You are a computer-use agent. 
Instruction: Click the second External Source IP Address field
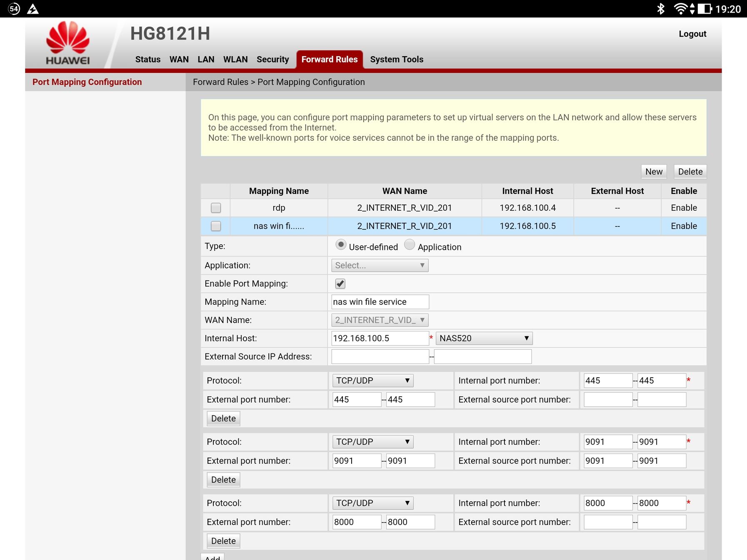point(483,357)
